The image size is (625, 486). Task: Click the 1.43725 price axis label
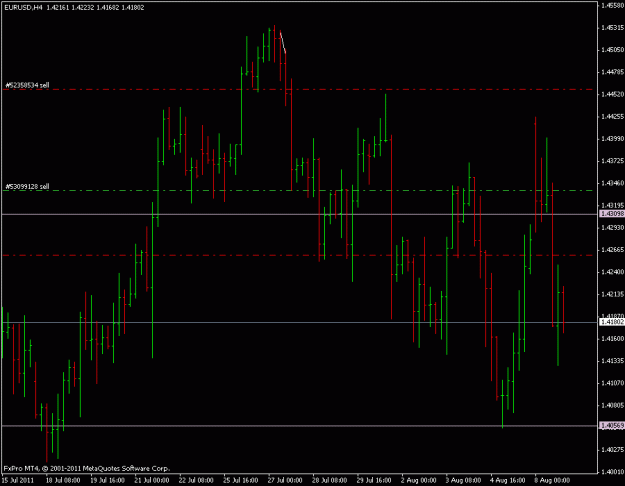click(x=612, y=161)
